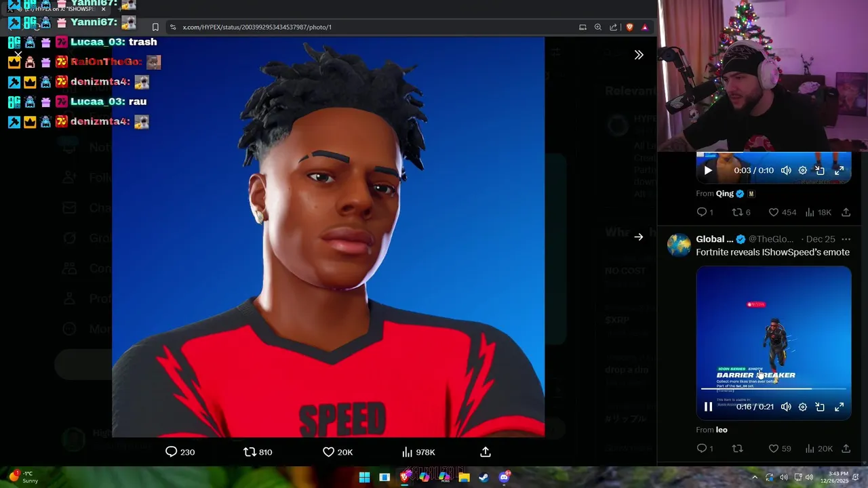Repost Qing's post with 6 reposts
Image resolution: width=868 pixels, height=488 pixels.
point(741,212)
